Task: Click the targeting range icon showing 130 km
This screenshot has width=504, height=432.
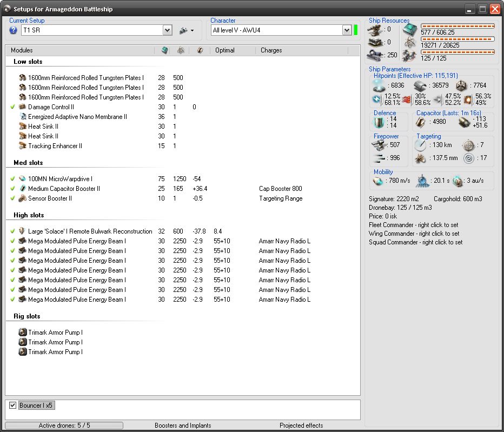Action: click(420, 145)
